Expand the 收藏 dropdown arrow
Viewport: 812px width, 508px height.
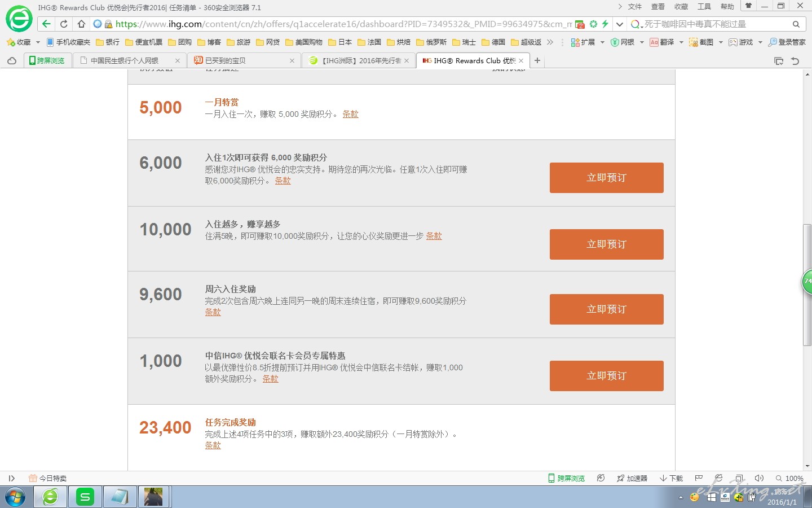[x=38, y=42]
